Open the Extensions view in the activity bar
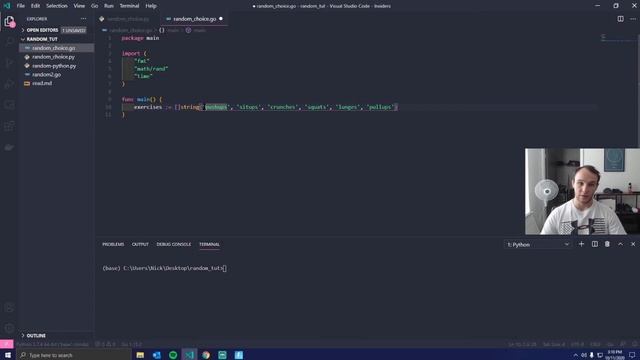 point(9,126)
